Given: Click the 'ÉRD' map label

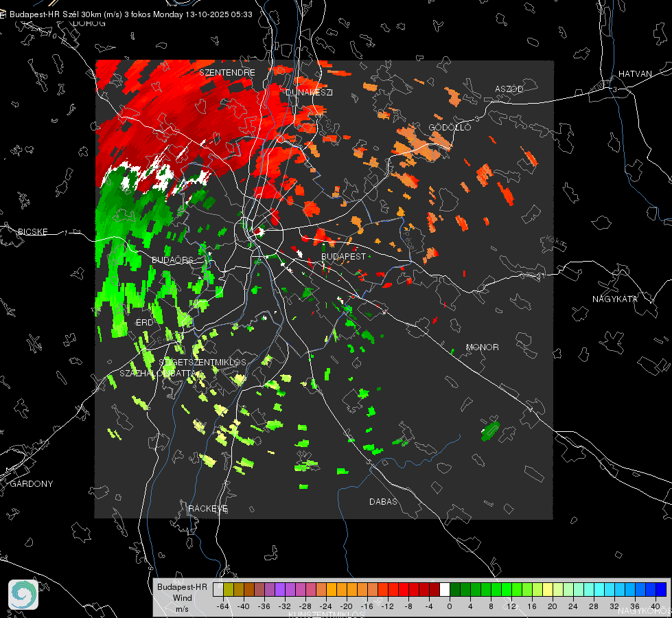Looking at the screenshot, I should tap(144, 323).
